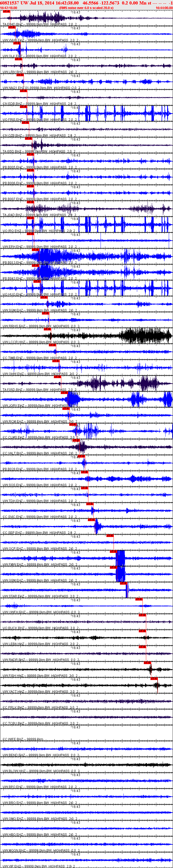This screenshot has height=868, width=173.
Task: Click the 16:44:00.00 end time label
Action: click(164, 8)
